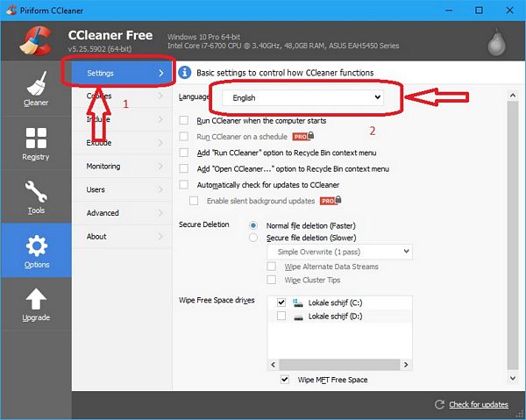
Task: Open the Options gear icon
Action: (x=36, y=246)
